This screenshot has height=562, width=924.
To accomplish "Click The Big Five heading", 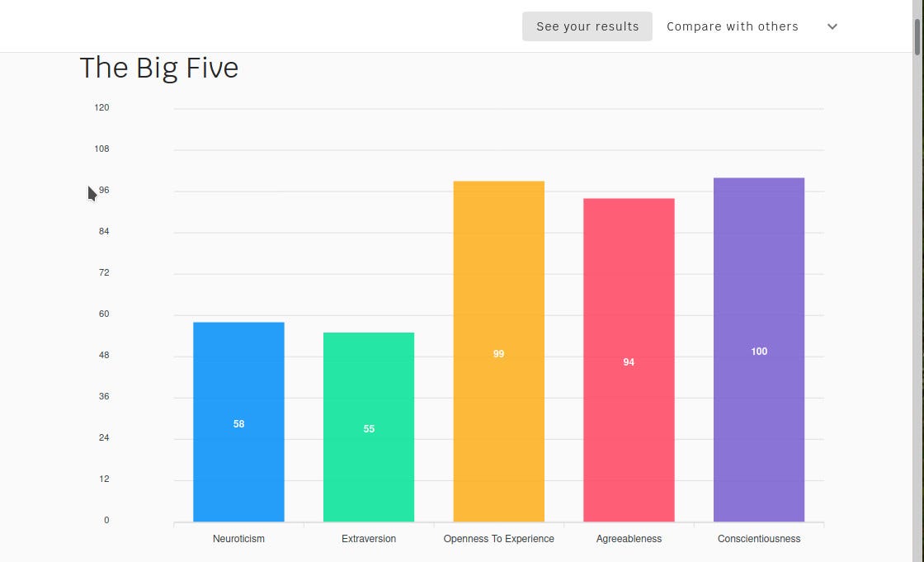I will (159, 68).
